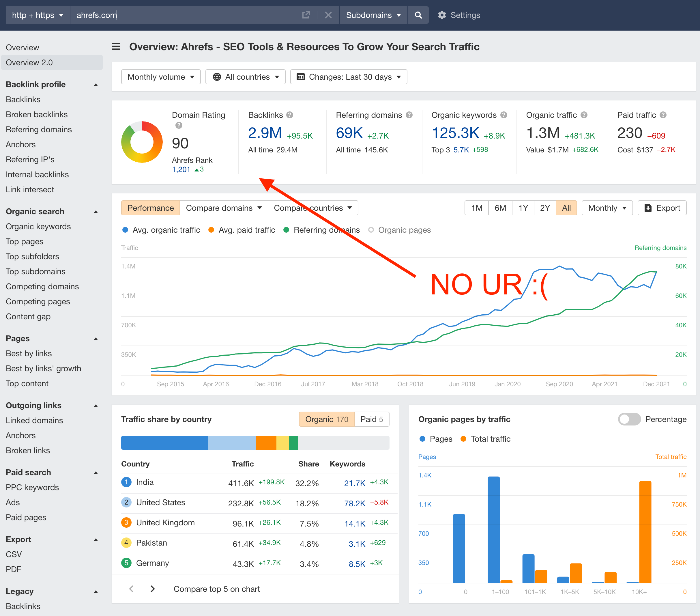Click the Organic traffic help icon

click(584, 115)
